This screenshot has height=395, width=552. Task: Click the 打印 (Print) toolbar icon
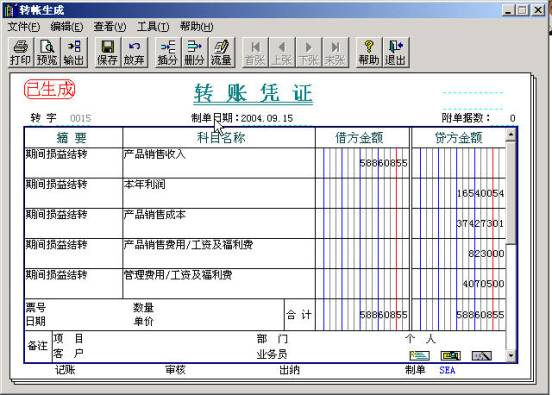[20, 52]
